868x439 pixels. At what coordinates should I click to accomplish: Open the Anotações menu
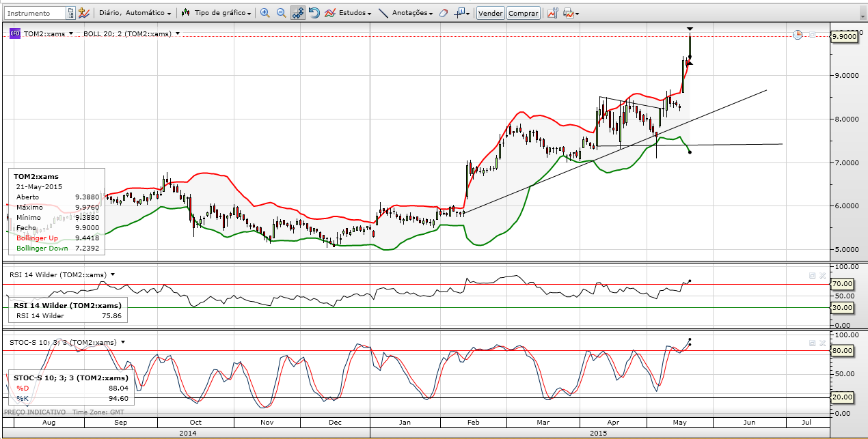pos(412,13)
